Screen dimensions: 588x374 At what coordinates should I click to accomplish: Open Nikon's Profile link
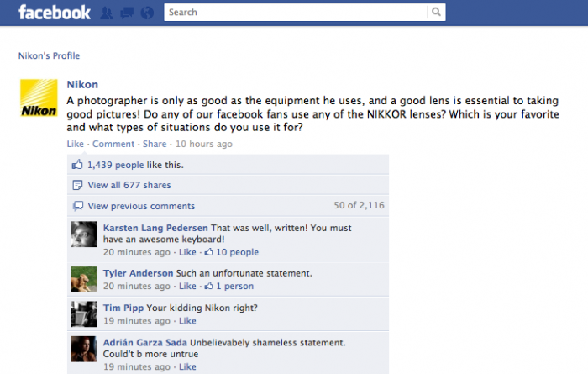[49, 56]
